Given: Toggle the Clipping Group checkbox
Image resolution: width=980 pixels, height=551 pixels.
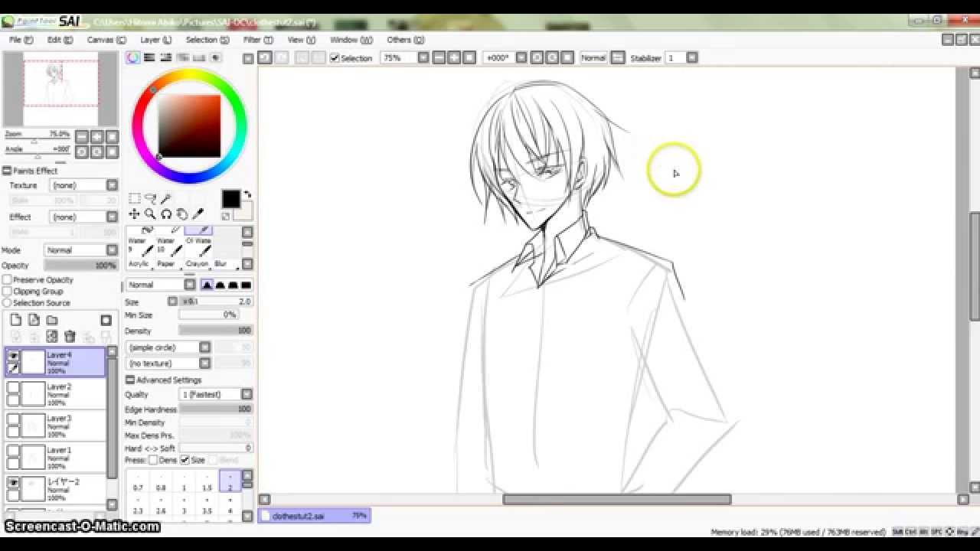Looking at the screenshot, I should click(6, 292).
